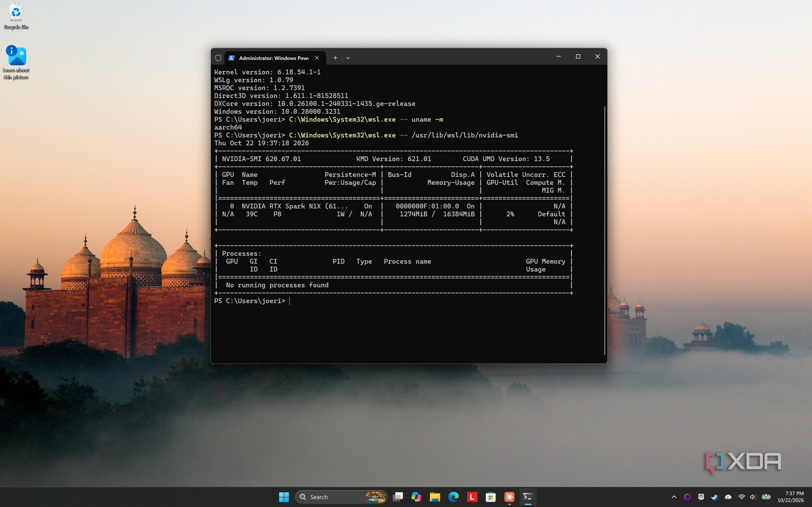Open the Windows Start menu

pos(284,497)
